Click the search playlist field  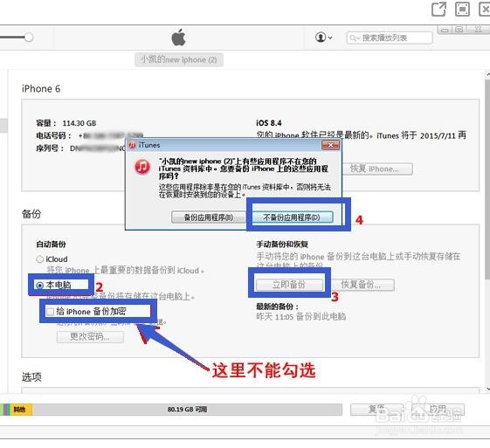tap(390, 38)
